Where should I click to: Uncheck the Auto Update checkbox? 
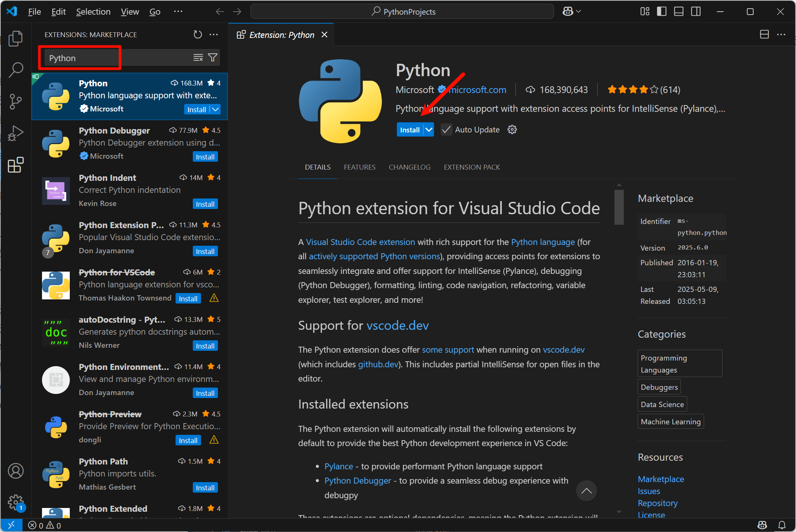coord(446,129)
